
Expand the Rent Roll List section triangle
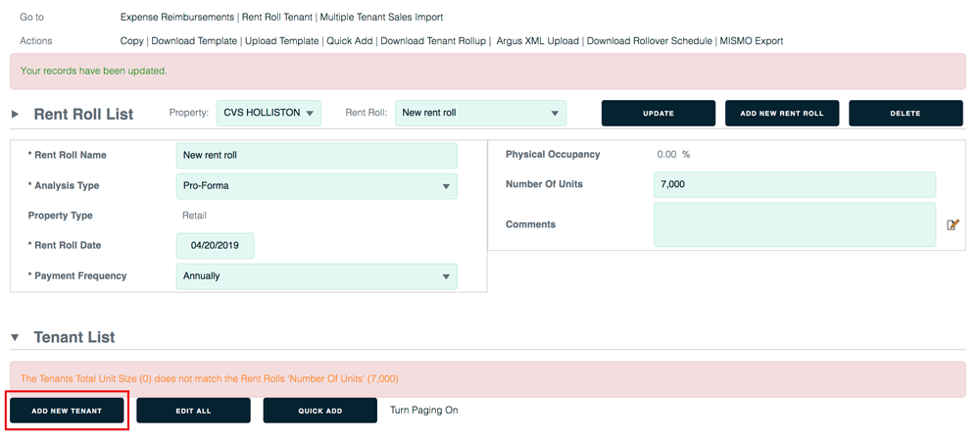16,114
